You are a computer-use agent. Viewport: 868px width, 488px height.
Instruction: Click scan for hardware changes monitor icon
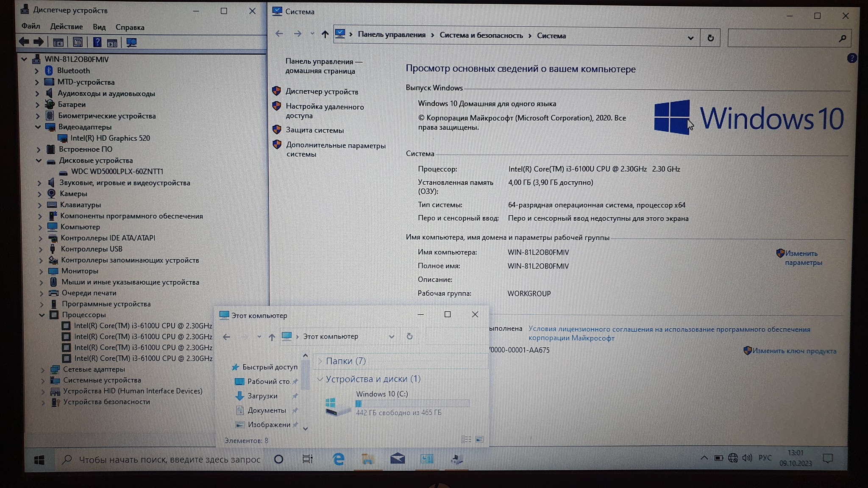point(131,42)
